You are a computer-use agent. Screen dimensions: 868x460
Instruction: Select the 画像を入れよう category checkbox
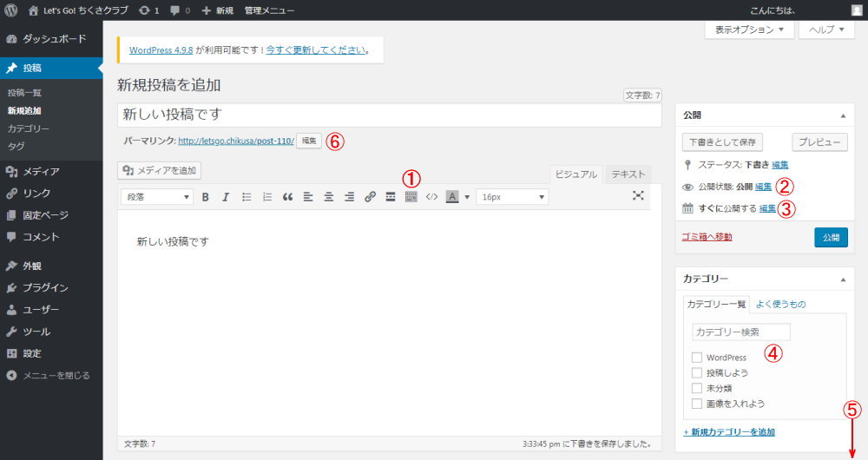coord(697,404)
